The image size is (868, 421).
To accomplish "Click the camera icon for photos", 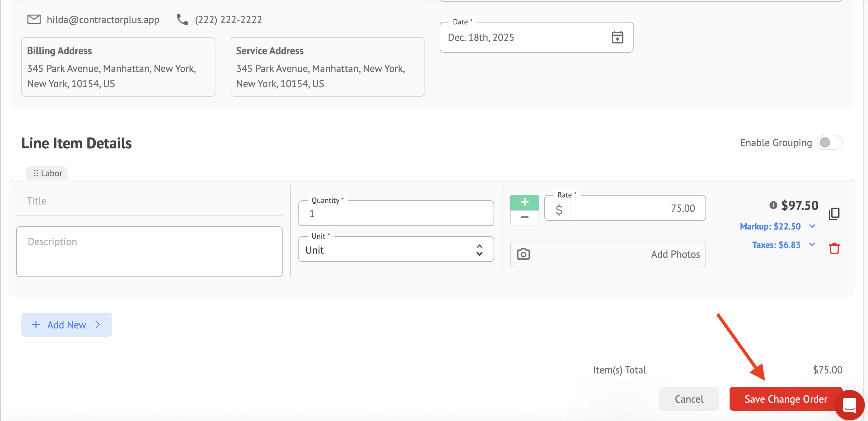I will click(523, 254).
